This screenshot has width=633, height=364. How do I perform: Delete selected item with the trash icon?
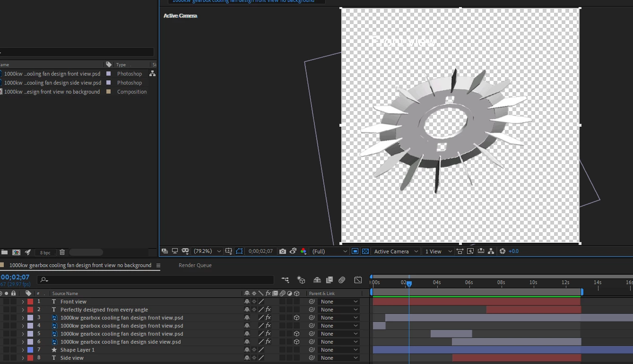(62, 252)
